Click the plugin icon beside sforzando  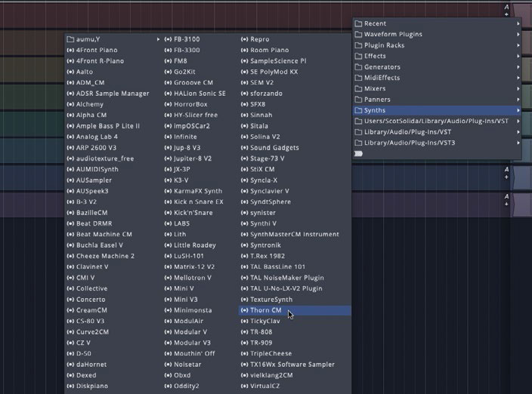244,94
